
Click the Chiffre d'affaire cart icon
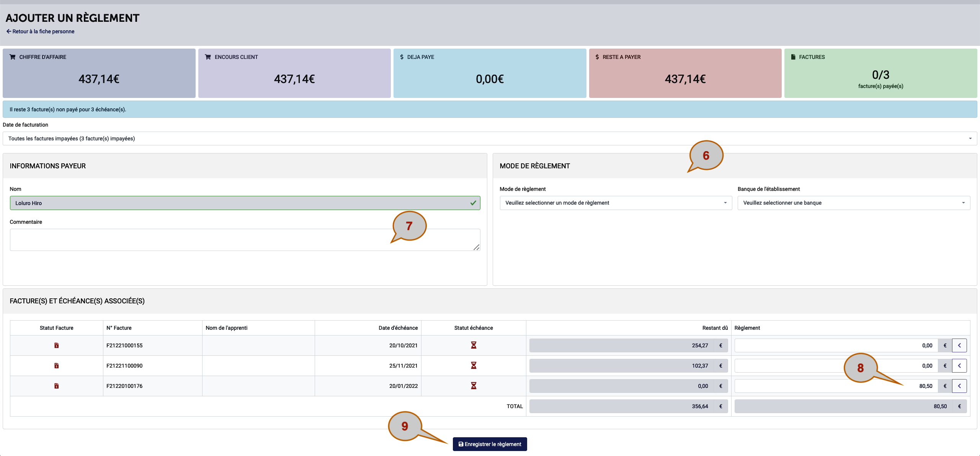point(13,57)
